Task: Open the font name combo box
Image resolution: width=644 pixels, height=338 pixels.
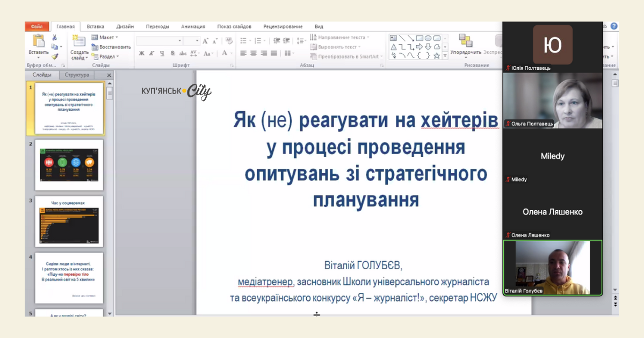Action: [159, 41]
